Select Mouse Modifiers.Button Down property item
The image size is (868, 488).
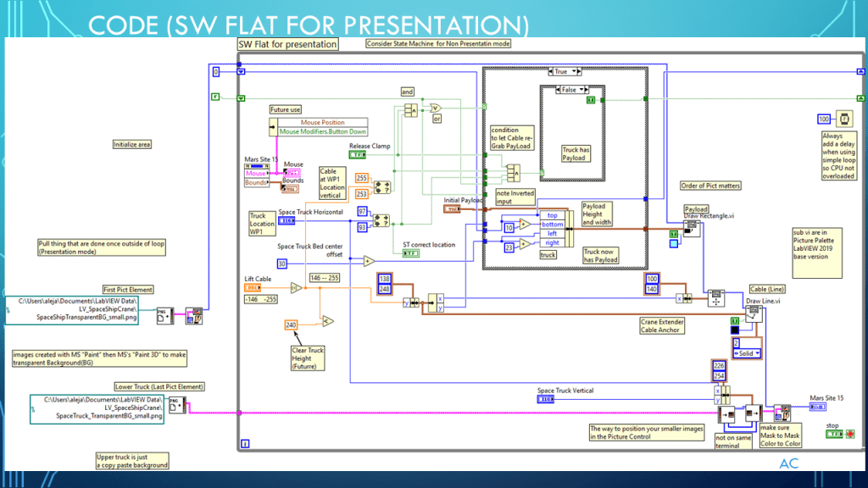click(323, 131)
